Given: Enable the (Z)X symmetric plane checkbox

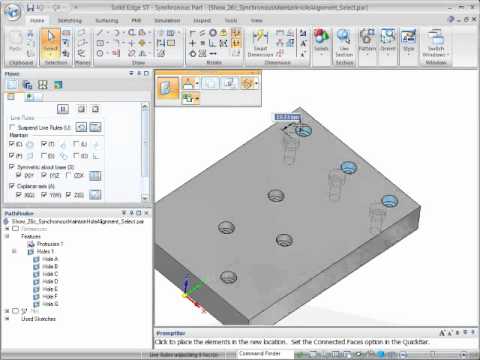Looking at the screenshot, I should tap(68, 175).
